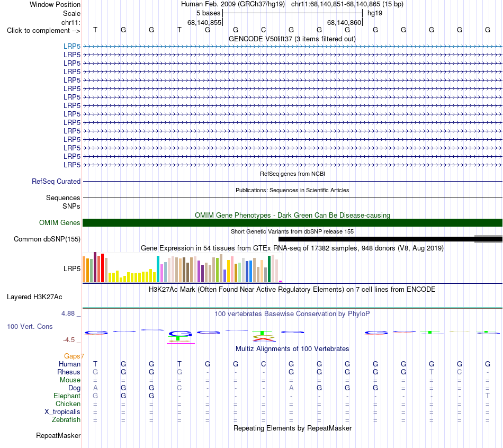Click the "chr11:" ruler label
Image resolution: width=503 pixels, height=448 pixels.
tap(70, 22)
